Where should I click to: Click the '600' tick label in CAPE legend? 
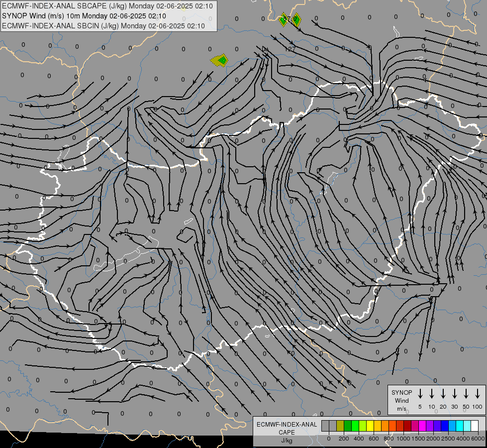(374, 439)
